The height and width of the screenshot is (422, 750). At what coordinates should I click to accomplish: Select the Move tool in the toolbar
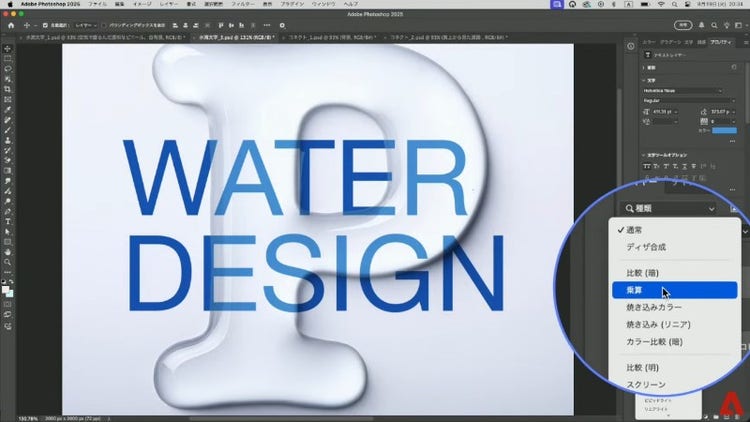[8, 48]
